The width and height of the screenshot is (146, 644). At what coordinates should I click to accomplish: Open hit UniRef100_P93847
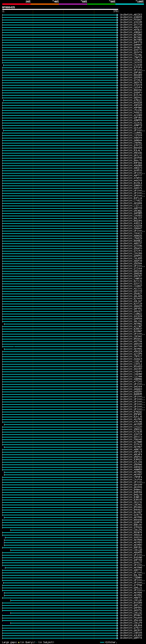(x=131, y=20)
